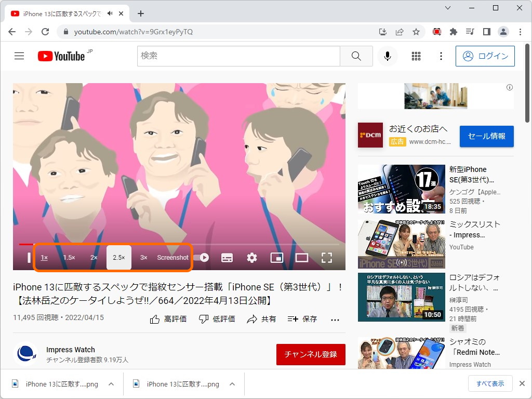Click the チャンネル登録 subscribe button

[x=311, y=355]
